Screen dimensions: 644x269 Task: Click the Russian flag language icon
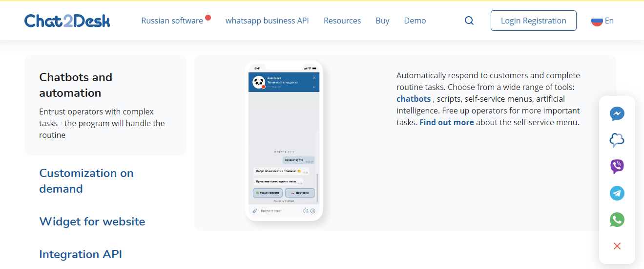[597, 21]
